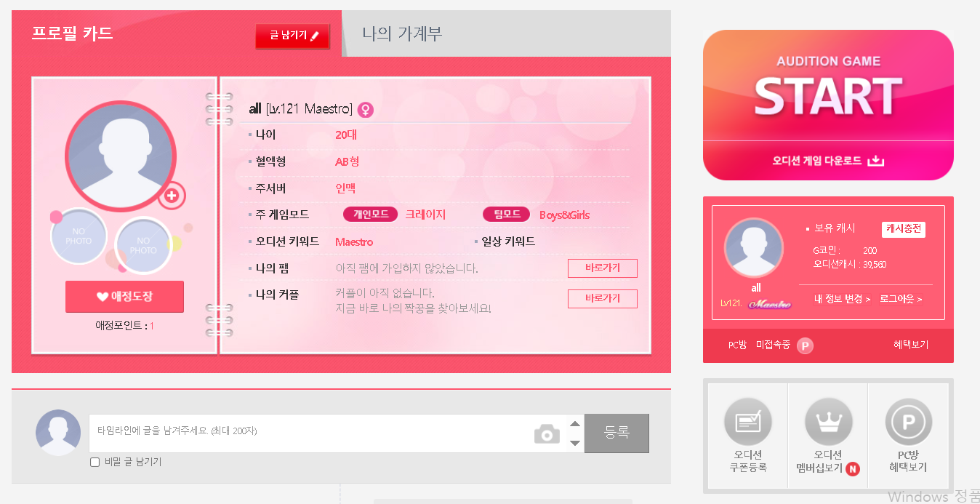Switch to the 나의 가계부 tab
Viewport: 980px width, 504px height.
pos(402,33)
